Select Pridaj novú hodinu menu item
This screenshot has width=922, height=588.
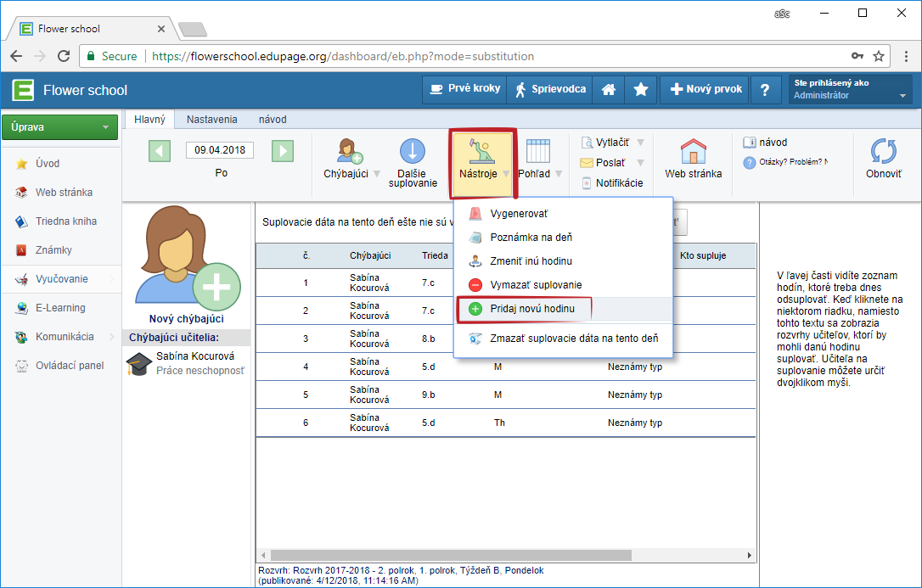pyautogui.click(x=564, y=308)
